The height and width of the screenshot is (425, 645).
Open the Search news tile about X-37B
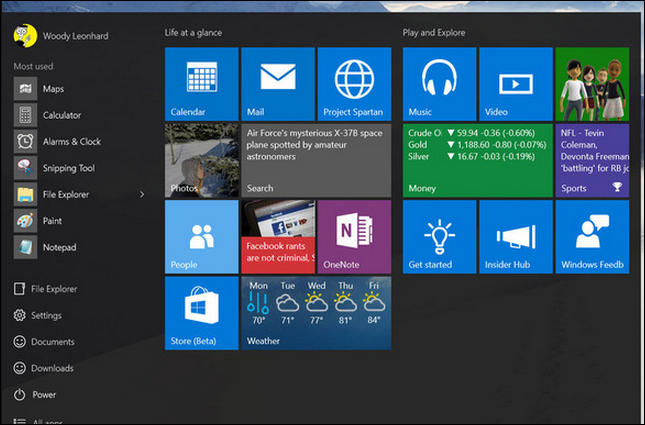316,160
